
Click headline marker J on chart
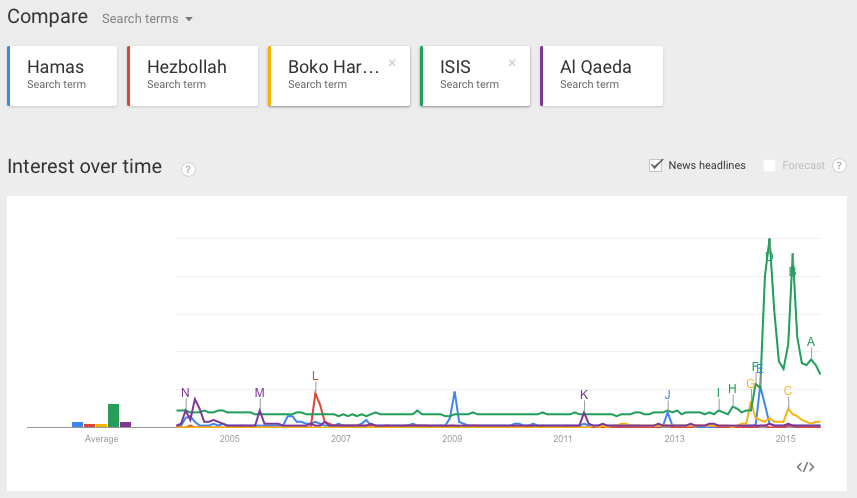tap(668, 394)
